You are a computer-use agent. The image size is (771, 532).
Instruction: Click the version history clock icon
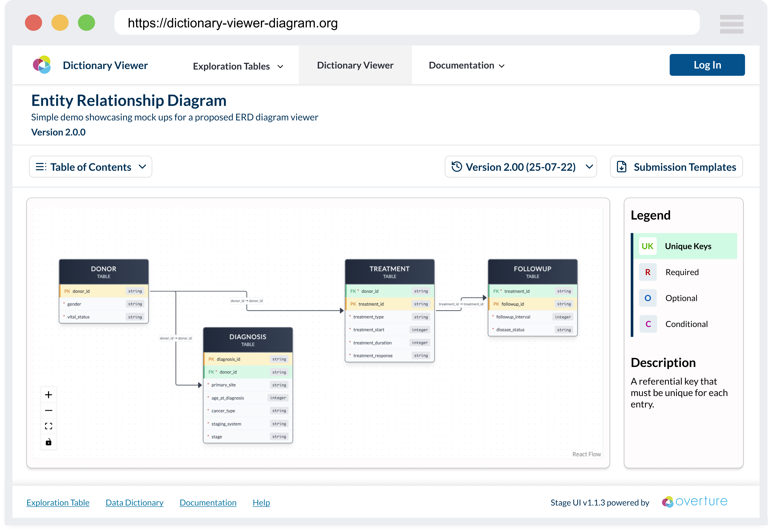point(457,167)
